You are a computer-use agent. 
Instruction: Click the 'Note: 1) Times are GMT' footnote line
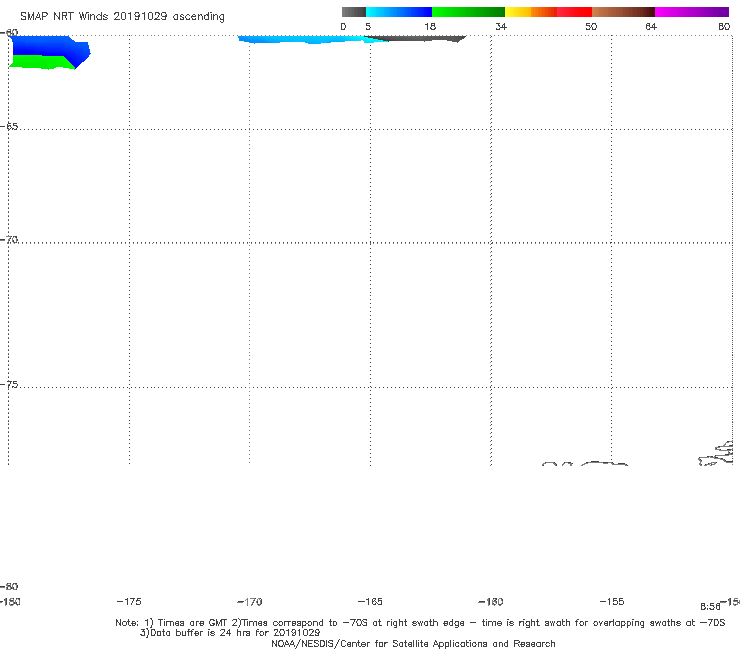pyautogui.click(x=420, y=623)
